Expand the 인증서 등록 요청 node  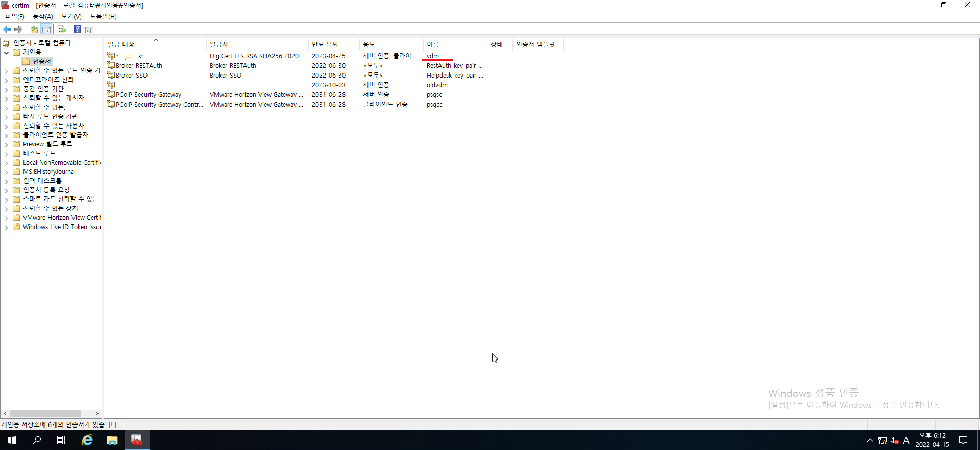click(x=6, y=190)
